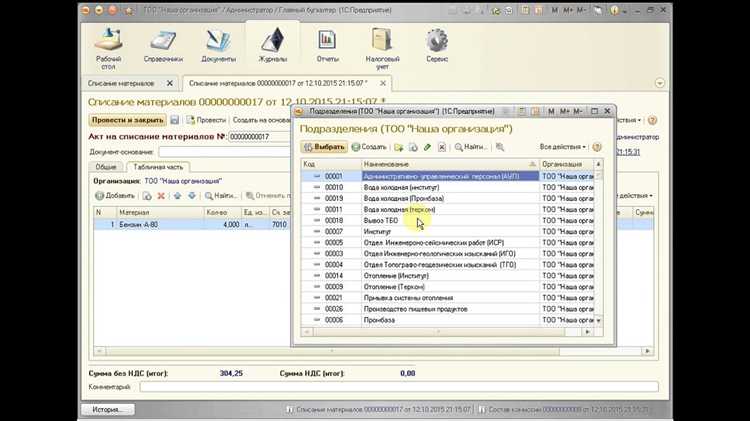Click the Провести и закрыть button

click(127, 120)
